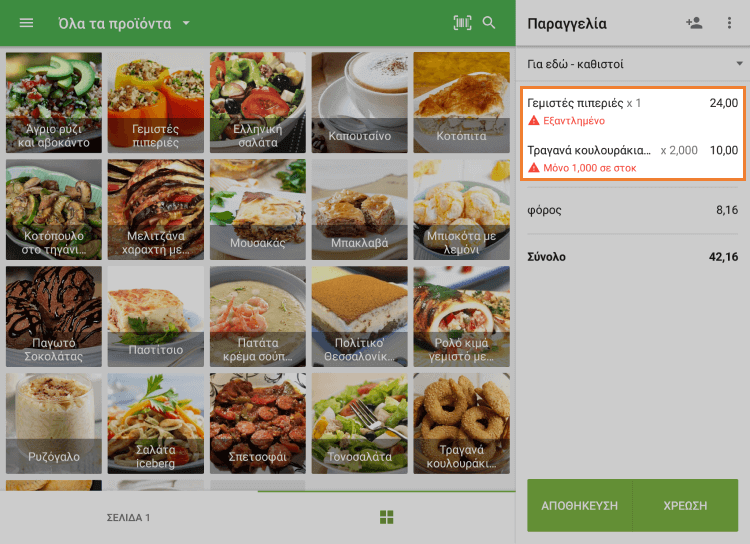The height and width of the screenshot is (544, 750).
Task: Add Άγριο ρύζι και αβοκάντο product
Action: (54, 102)
